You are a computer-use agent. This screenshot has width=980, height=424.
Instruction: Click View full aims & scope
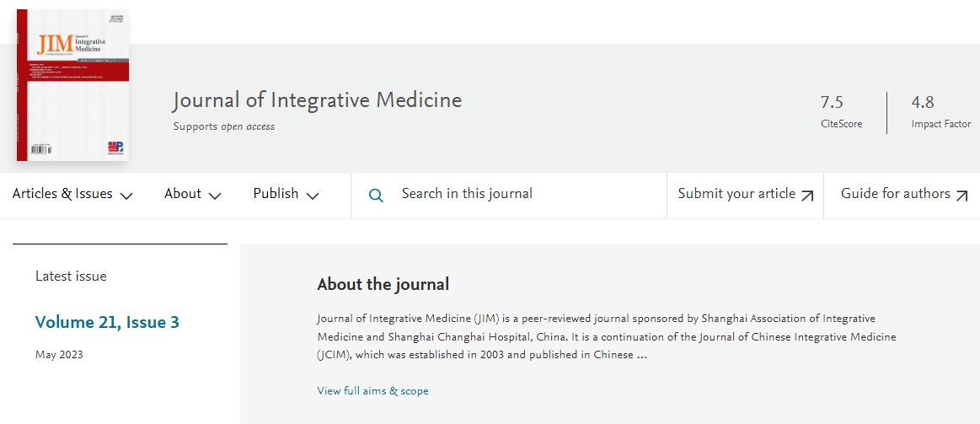pyautogui.click(x=372, y=391)
